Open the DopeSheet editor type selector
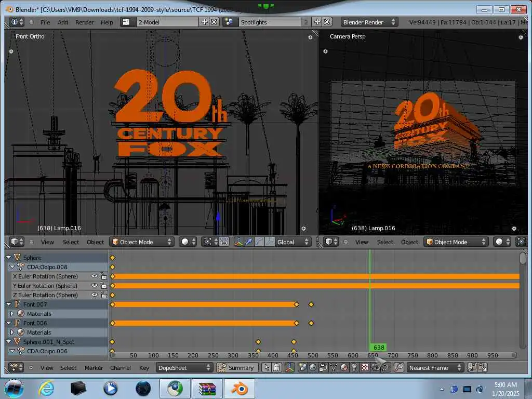Image resolution: width=532 pixels, height=399 pixels. (x=16, y=367)
